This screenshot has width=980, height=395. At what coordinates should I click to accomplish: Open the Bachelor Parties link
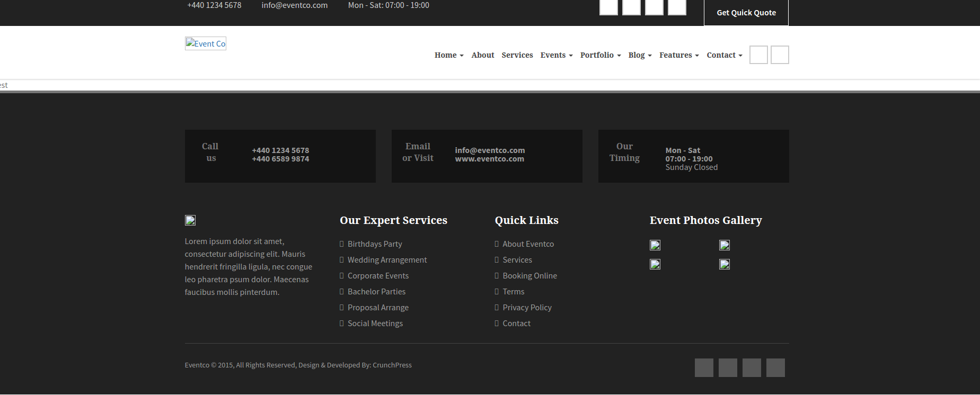pos(376,292)
